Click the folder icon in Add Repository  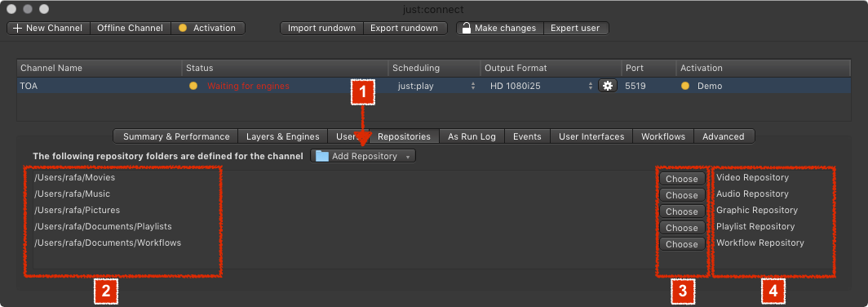(322, 156)
